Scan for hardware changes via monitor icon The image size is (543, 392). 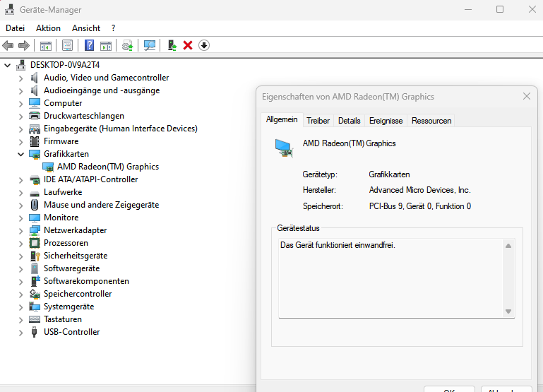(x=150, y=45)
